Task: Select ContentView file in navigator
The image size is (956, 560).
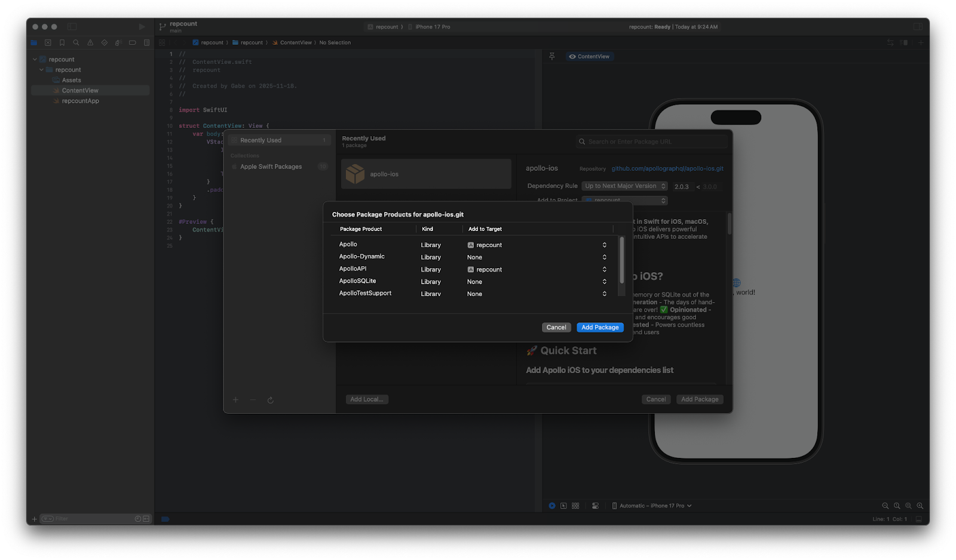Action: click(x=90, y=90)
